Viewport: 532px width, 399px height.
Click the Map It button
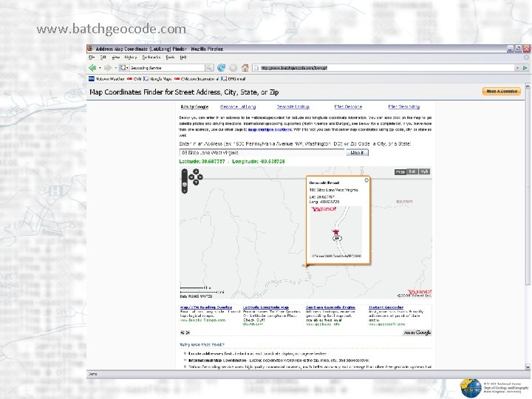tap(358, 153)
